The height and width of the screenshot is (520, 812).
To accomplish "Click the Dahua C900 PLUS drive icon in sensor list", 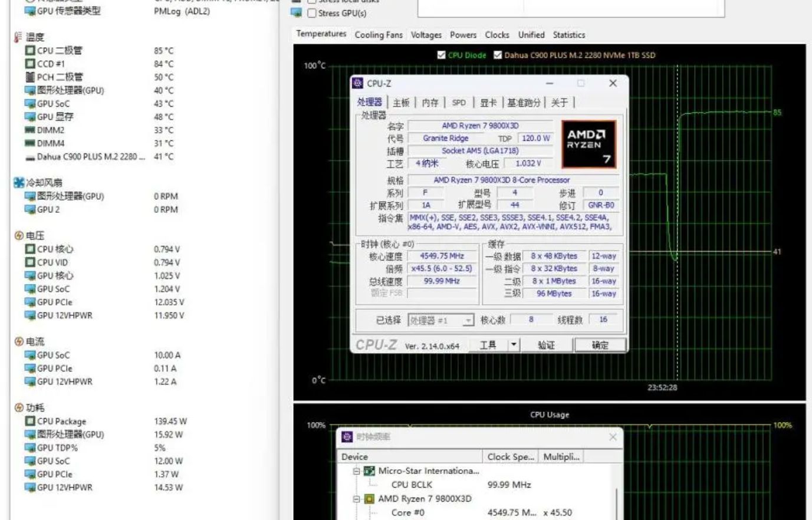I will point(30,157).
